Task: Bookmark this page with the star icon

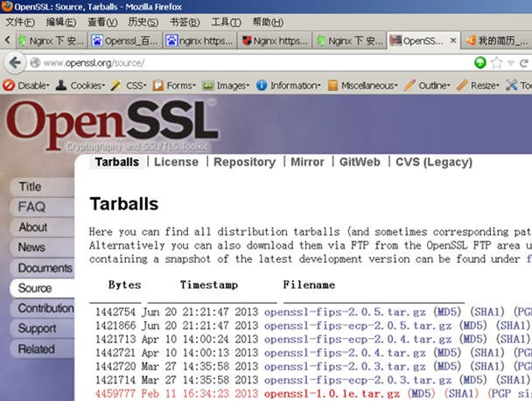Action: click(496, 63)
